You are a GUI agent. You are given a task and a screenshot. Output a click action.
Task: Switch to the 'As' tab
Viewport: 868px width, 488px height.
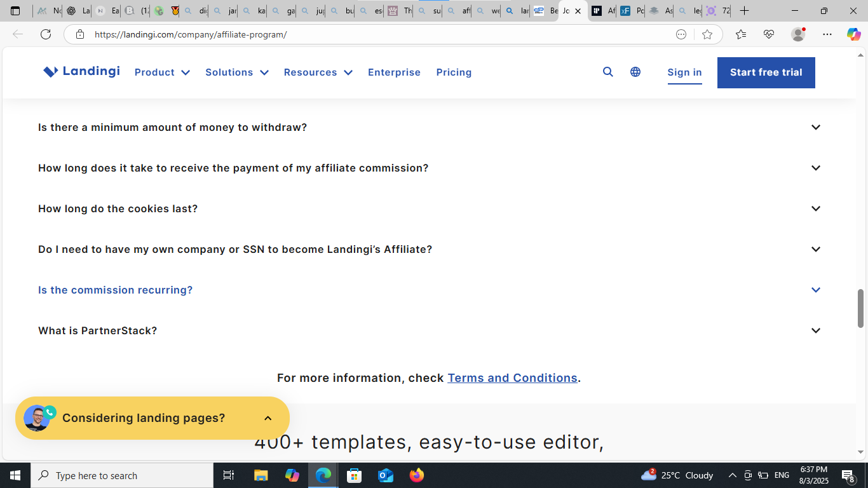click(660, 11)
